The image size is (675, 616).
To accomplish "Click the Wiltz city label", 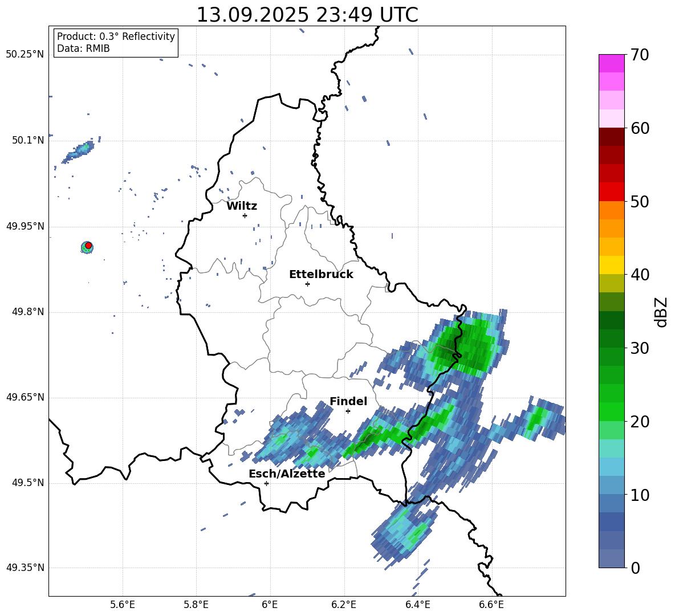I will pos(242,206).
